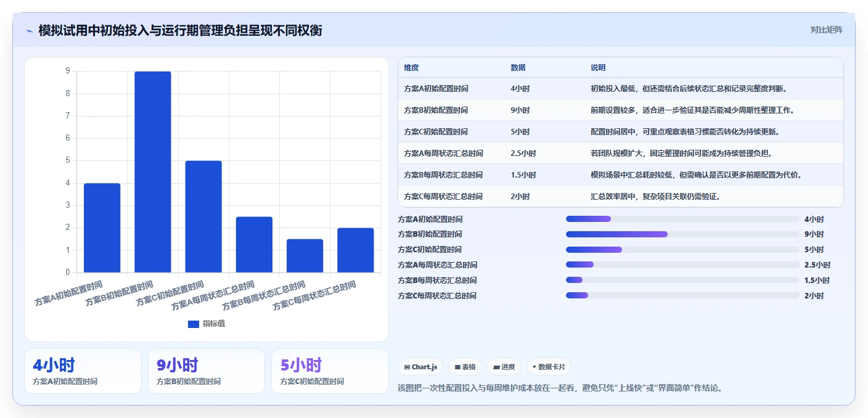Viewport: 868px width, 418px height.
Task: Click the 9小时 value beside the progress bar
Action: pyautogui.click(x=814, y=234)
